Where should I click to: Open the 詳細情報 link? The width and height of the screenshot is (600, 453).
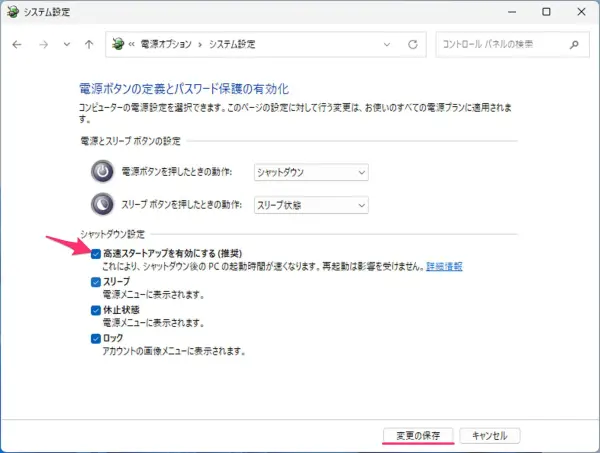point(446,267)
